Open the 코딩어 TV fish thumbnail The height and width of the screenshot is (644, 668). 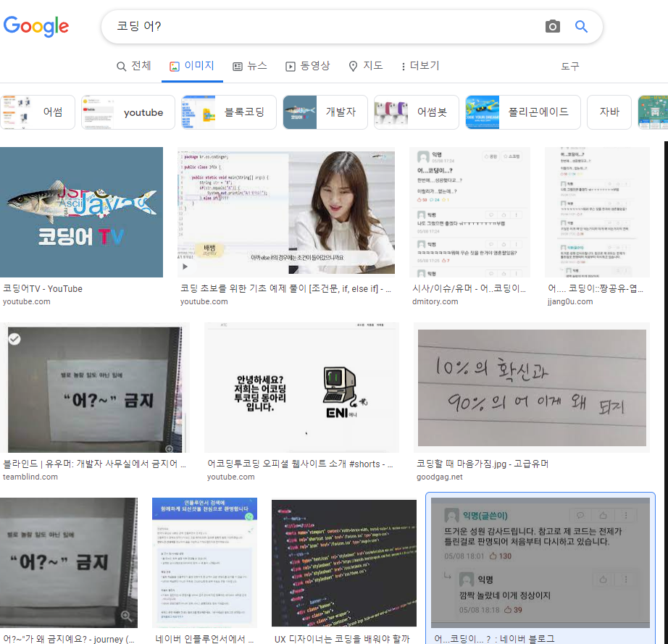(81, 212)
